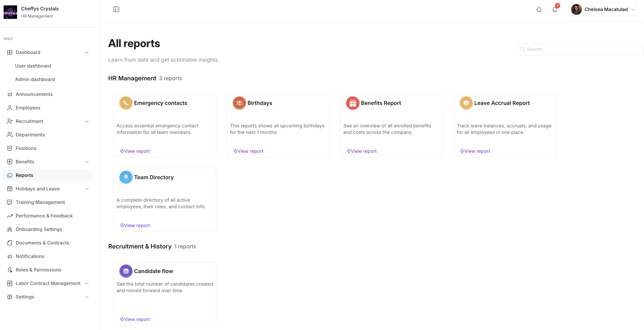Expand the Holidays and Leave submenu
The image size is (644, 330).
pyautogui.click(x=87, y=189)
